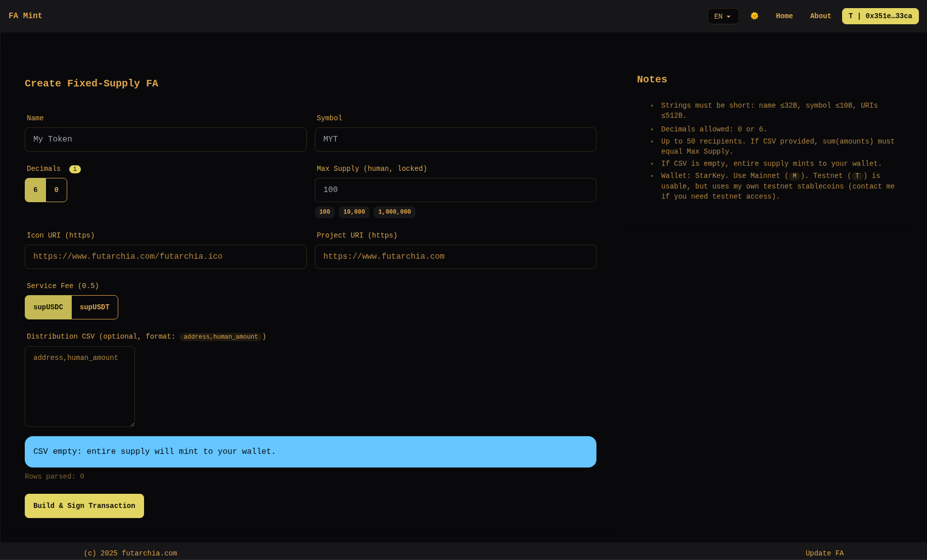This screenshot has height=560, width=927.
Task: Toggle the theme using the sun icon
Action: 754,16
